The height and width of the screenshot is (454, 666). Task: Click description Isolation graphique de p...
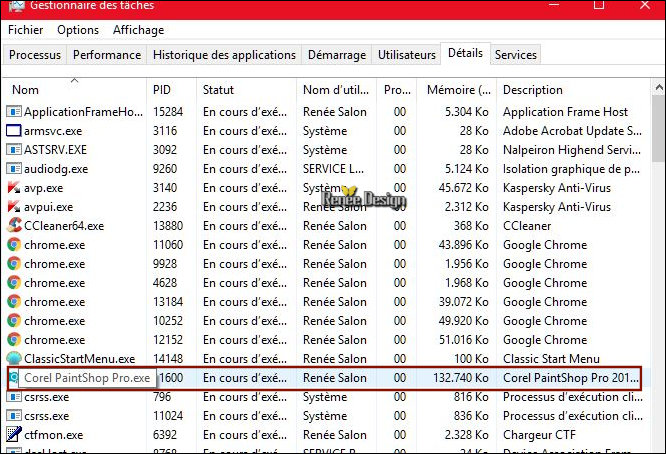click(571, 169)
